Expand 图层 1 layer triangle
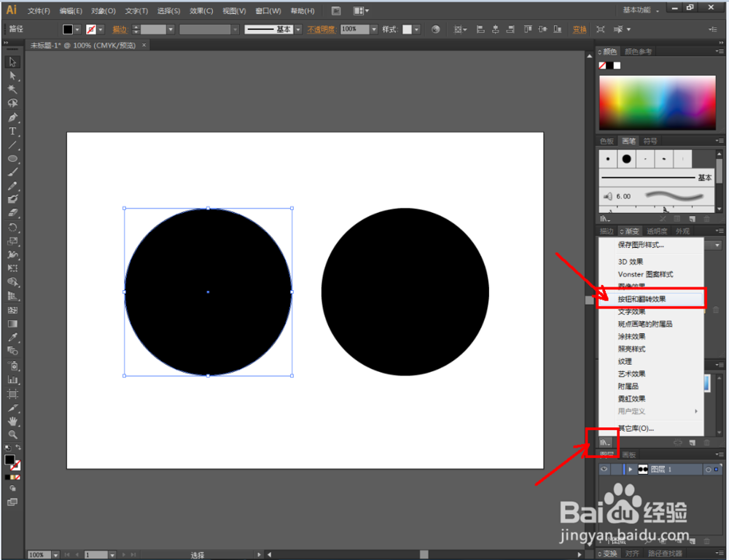 [x=631, y=470]
